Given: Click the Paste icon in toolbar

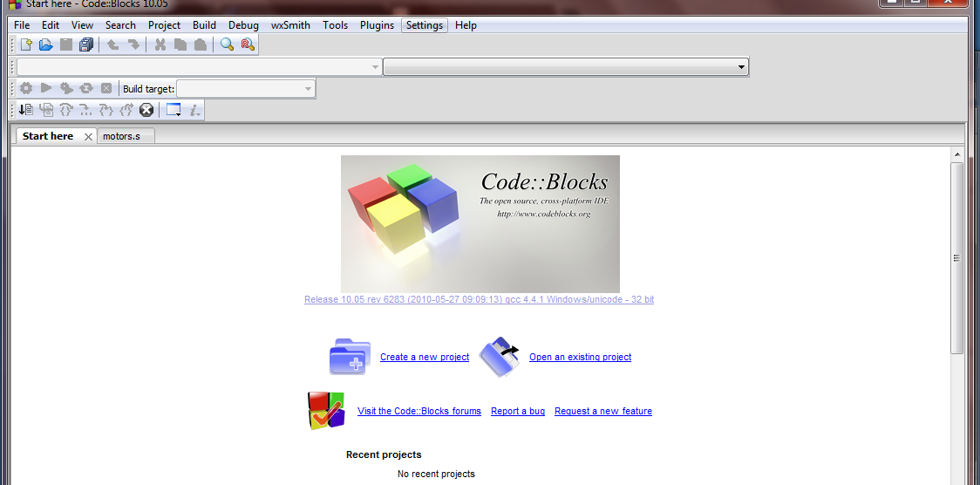Looking at the screenshot, I should [200, 44].
